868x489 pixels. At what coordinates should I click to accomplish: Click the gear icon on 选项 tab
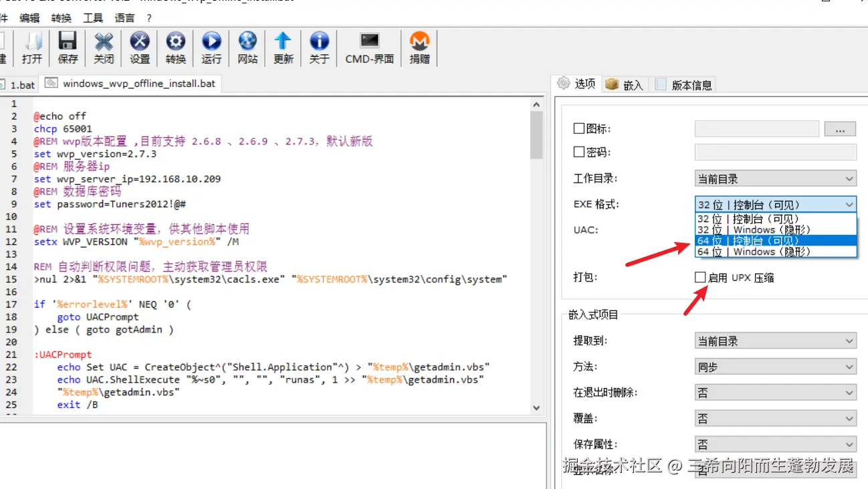click(563, 83)
